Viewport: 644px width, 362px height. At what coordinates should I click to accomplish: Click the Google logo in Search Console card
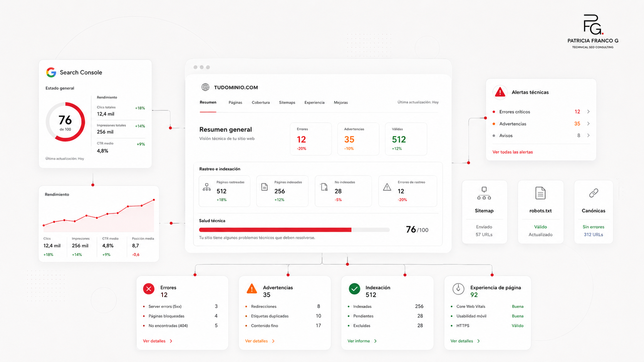click(51, 72)
